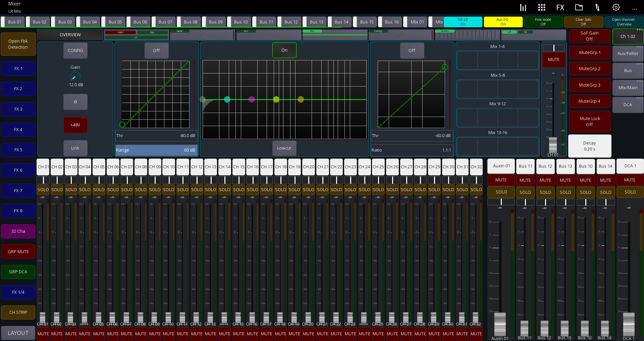Turn off the EQ On button
The image size is (644, 341).
coord(284,50)
